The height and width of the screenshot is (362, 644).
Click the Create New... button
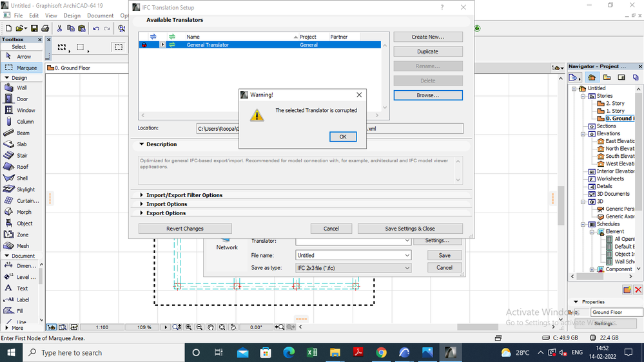428,37
